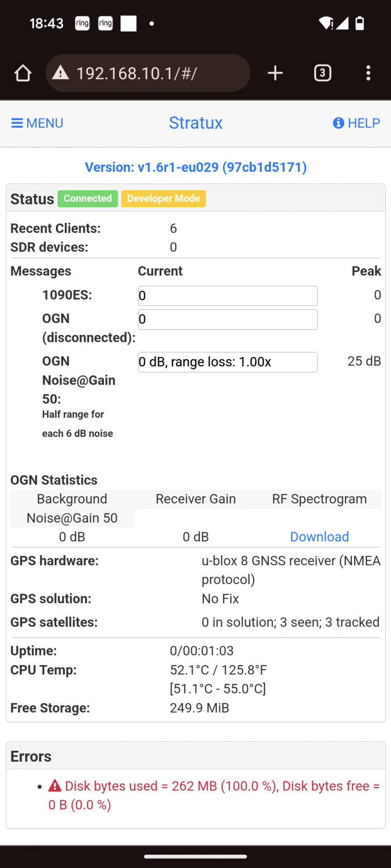Click the second ring notification icon
391x868 pixels.
coord(105,23)
